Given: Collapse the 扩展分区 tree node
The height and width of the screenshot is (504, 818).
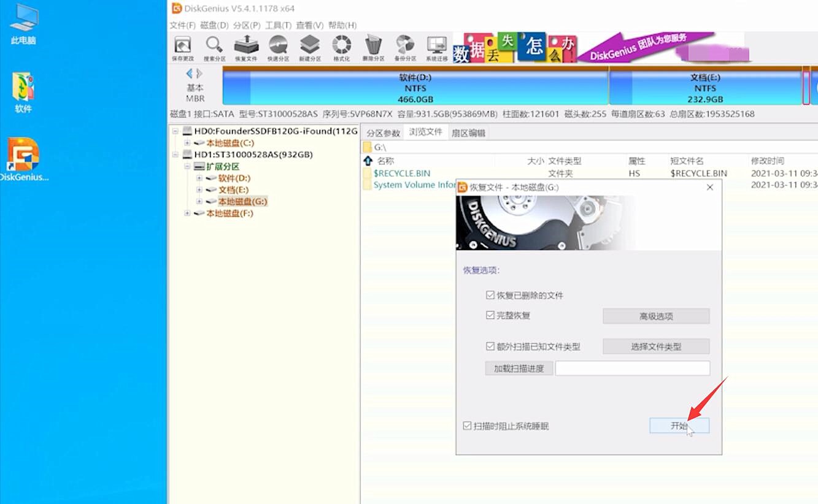Looking at the screenshot, I should 187,166.
